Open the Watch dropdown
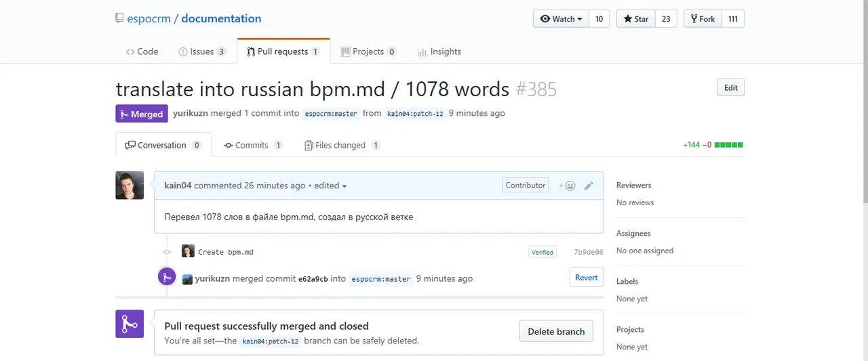Screen dimensions: 868x361 pyautogui.click(x=561, y=19)
